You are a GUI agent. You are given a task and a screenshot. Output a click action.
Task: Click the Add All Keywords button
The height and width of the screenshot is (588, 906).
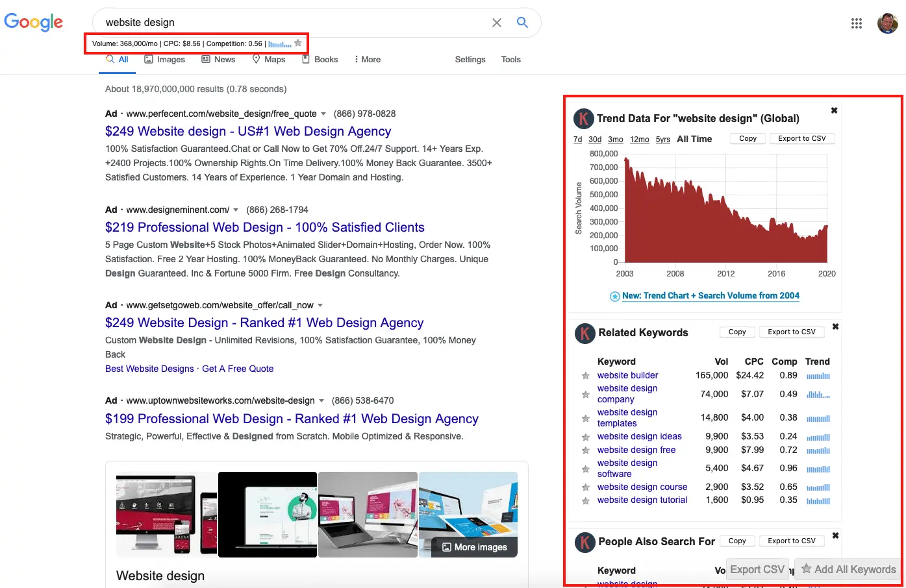point(848,569)
